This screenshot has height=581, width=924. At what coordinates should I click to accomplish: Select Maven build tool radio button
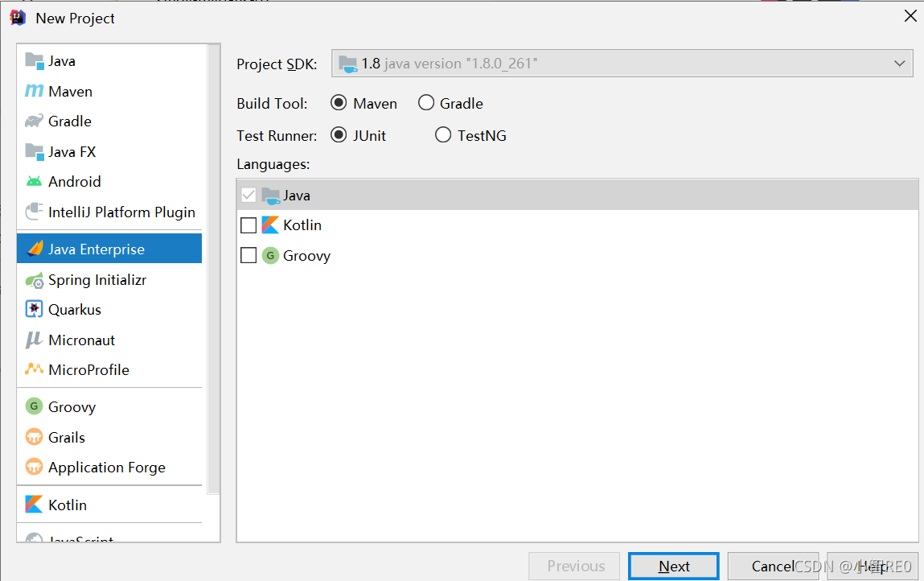(339, 103)
